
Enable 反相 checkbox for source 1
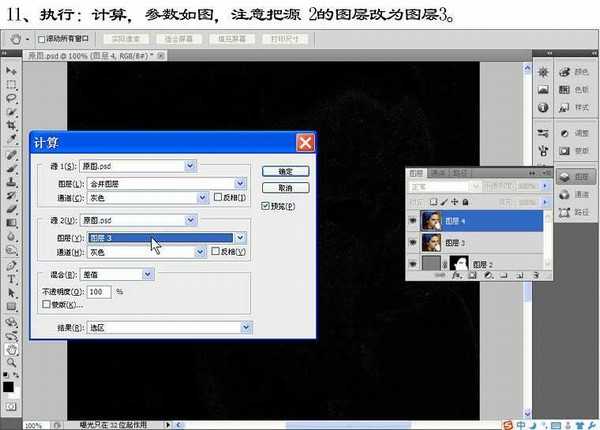pos(216,198)
